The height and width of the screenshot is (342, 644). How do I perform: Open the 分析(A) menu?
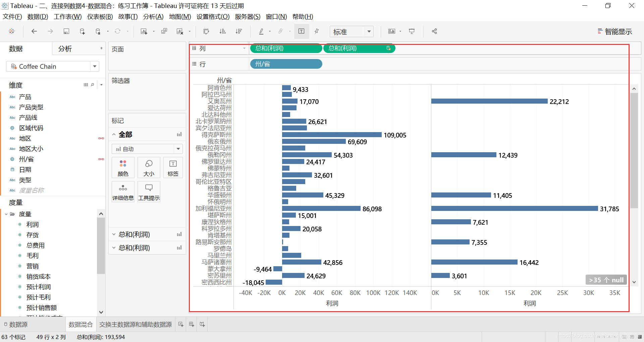click(x=153, y=16)
